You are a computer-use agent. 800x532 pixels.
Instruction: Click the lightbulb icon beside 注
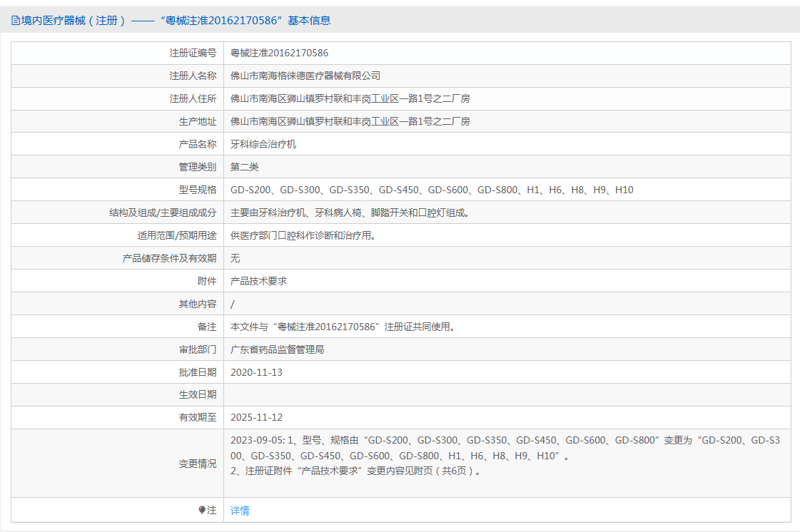(x=202, y=510)
